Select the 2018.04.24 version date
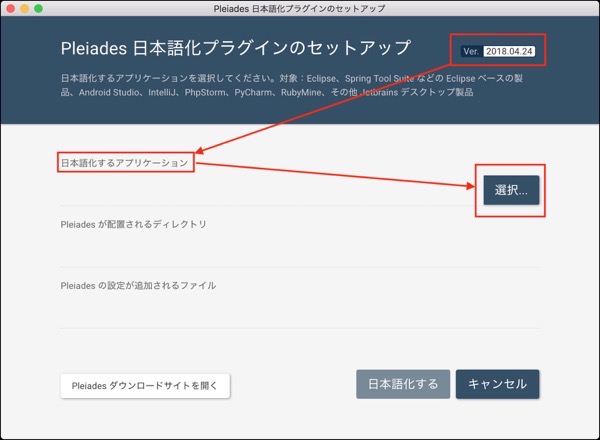 [510, 51]
